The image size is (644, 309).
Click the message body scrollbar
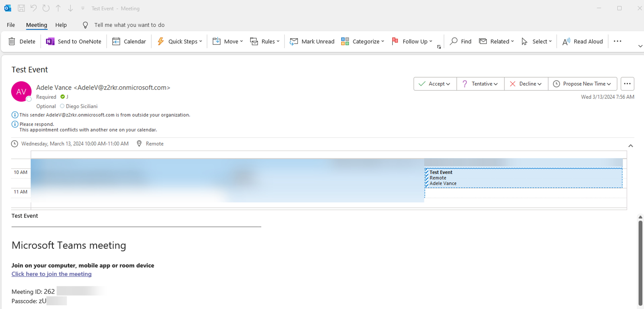tap(640, 263)
